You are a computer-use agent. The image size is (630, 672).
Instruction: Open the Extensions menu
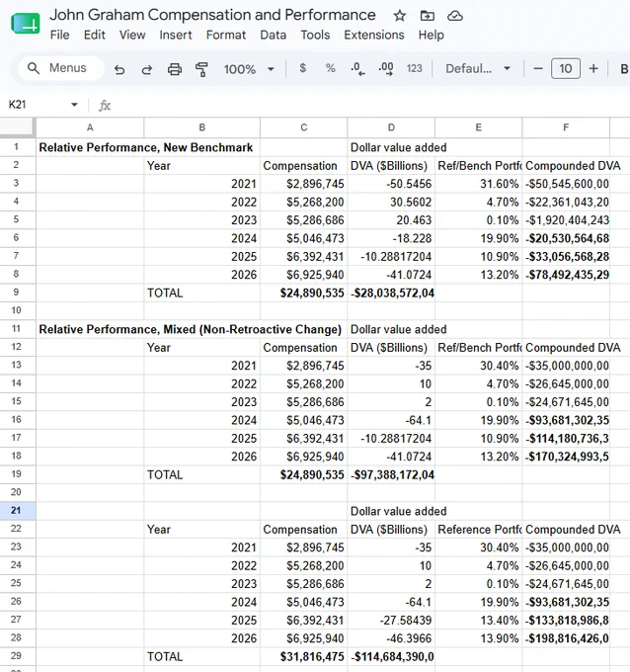click(x=374, y=35)
